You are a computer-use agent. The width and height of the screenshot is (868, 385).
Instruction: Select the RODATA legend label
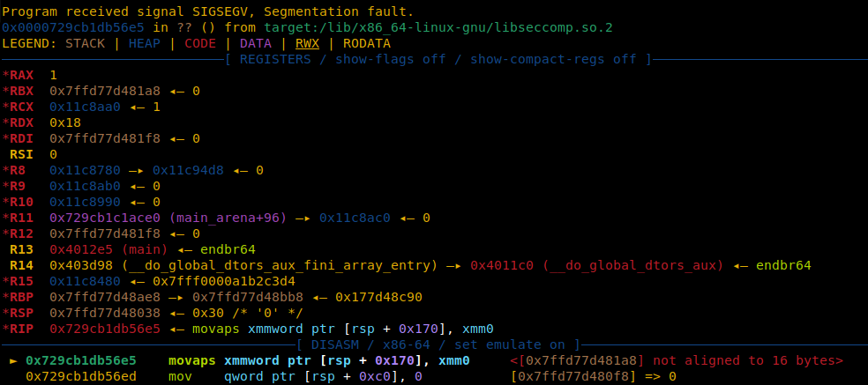(366, 43)
